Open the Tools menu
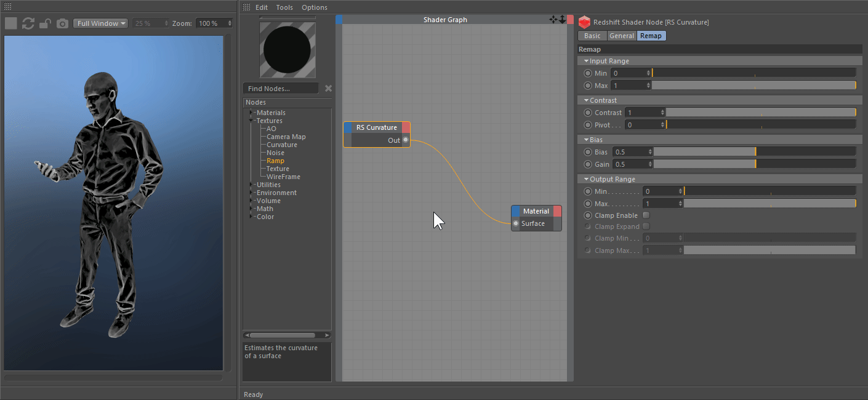868x400 pixels. pos(284,7)
